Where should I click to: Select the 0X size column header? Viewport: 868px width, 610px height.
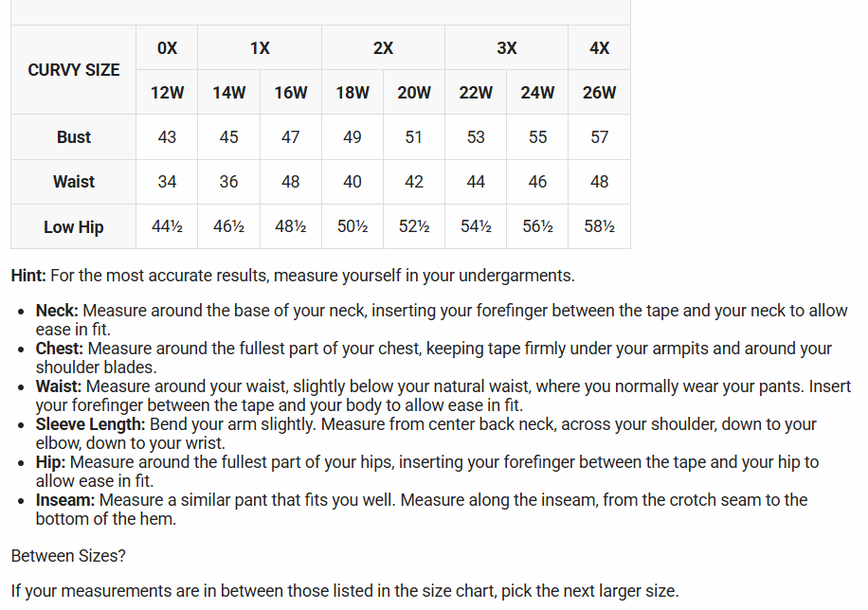tap(167, 48)
